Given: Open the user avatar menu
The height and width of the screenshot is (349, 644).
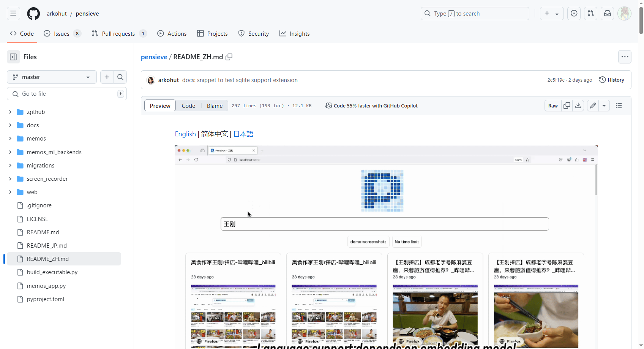Looking at the screenshot, I should click(x=624, y=13).
